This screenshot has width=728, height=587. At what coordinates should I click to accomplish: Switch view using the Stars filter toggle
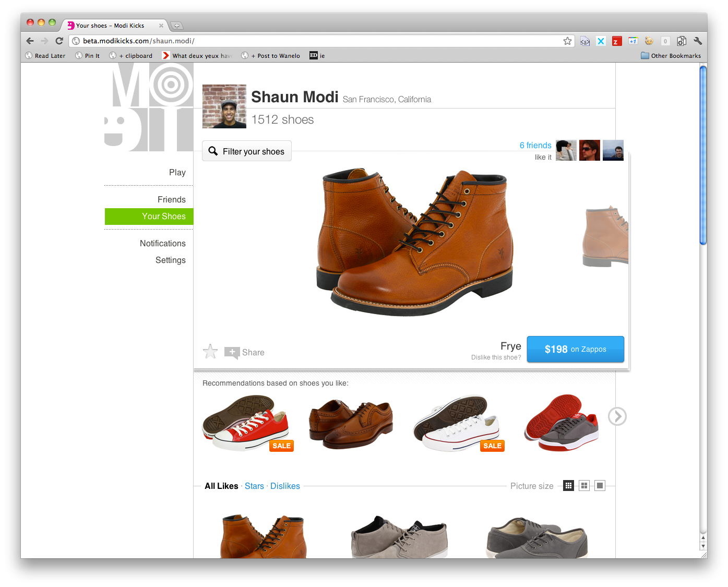(x=254, y=486)
